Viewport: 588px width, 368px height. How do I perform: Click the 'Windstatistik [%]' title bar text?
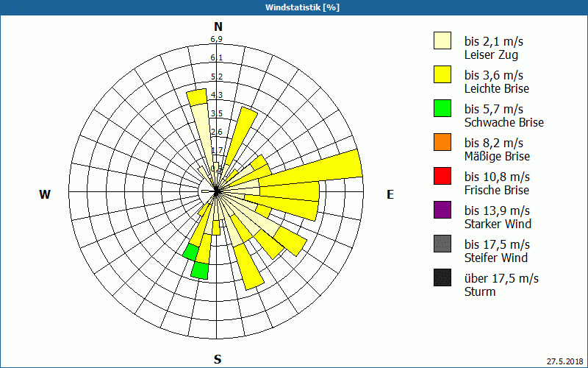(302, 7)
